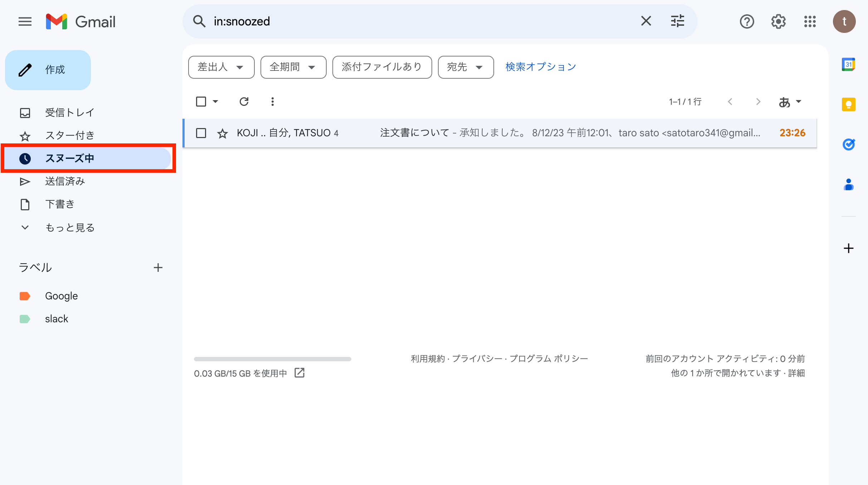The image size is (868, 485).
Task: Create new label with plus icon
Action: [x=158, y=268]
